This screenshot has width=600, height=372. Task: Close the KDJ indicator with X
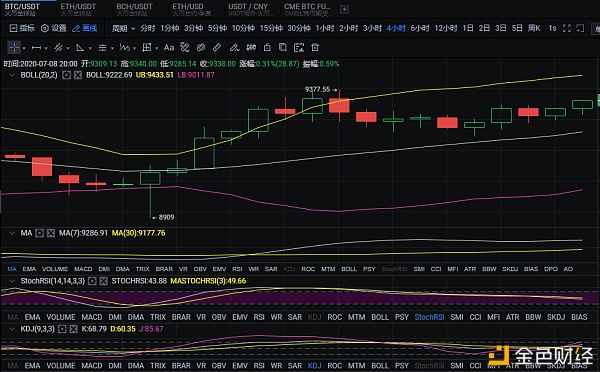pyautogui.click(x=73, y=329)
